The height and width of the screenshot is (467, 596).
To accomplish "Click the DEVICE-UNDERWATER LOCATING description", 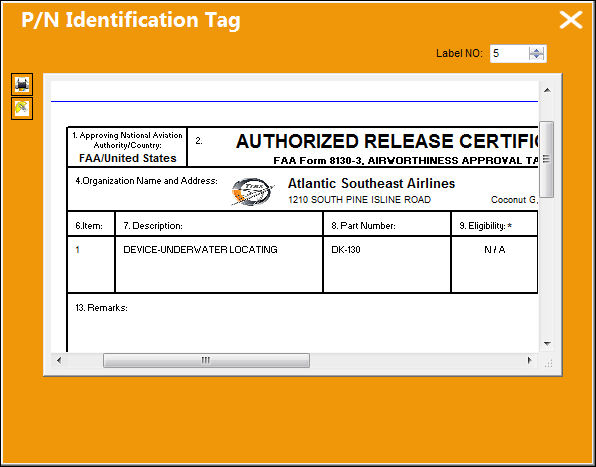I will (200, 250).
